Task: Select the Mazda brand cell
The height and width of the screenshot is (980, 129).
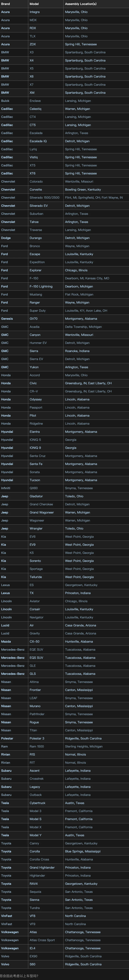Action: coord(6,641)
